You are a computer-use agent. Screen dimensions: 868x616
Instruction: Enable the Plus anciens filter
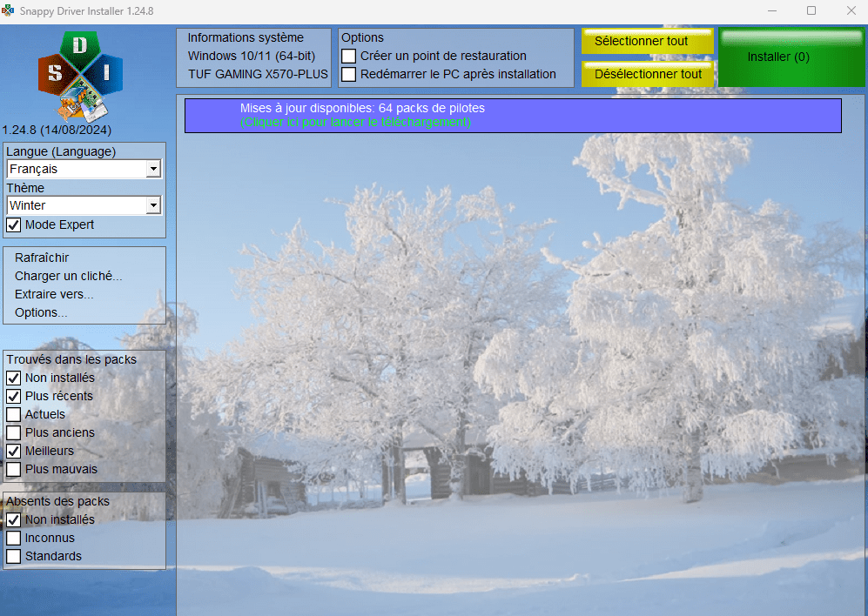coord(14,433)
